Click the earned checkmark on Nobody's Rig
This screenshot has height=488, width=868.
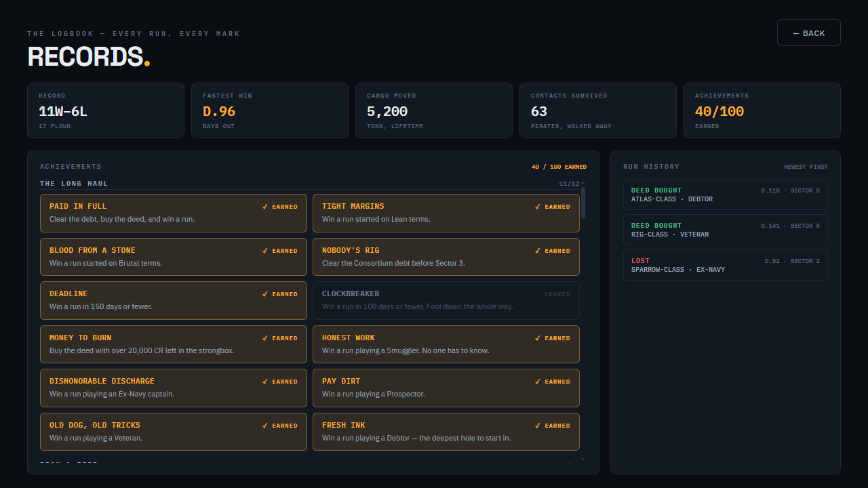[x=538, y=251]
